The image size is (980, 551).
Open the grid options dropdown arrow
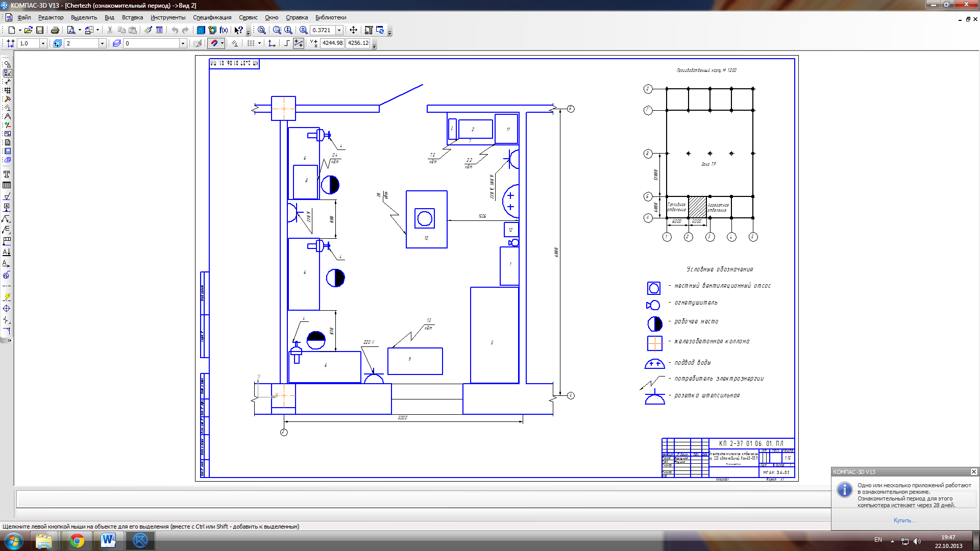click(259, 43)
